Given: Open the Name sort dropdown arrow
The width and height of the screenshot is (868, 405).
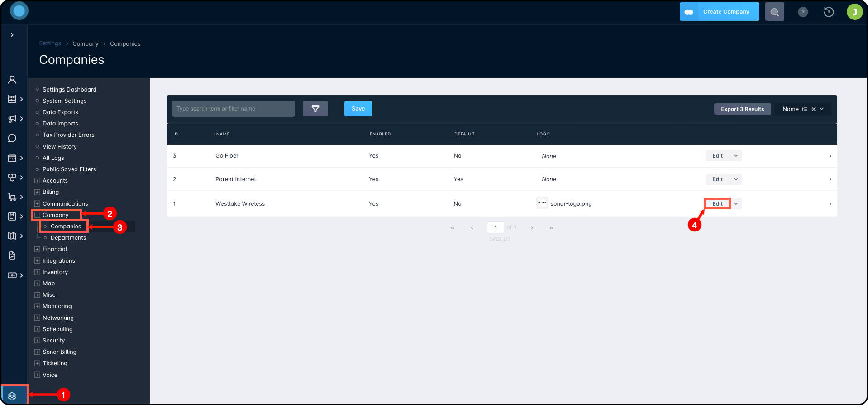Looking at the screenshot, I should tap(822, 109).
